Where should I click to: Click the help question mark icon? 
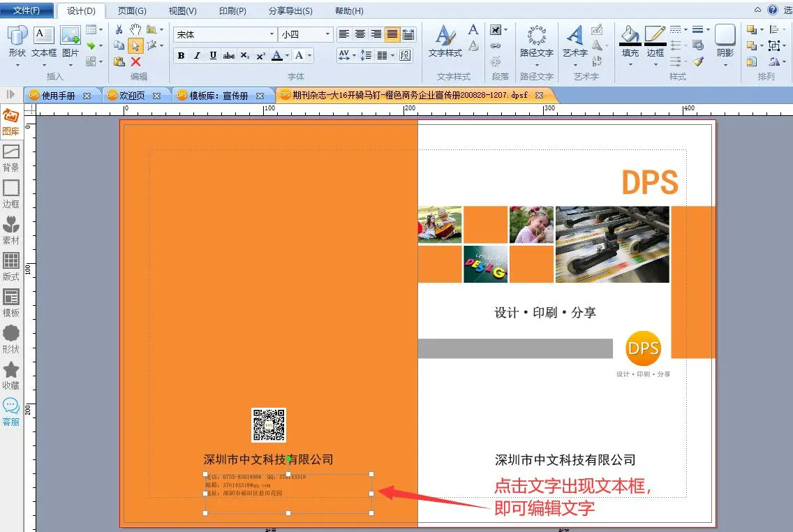coord(773,10)
